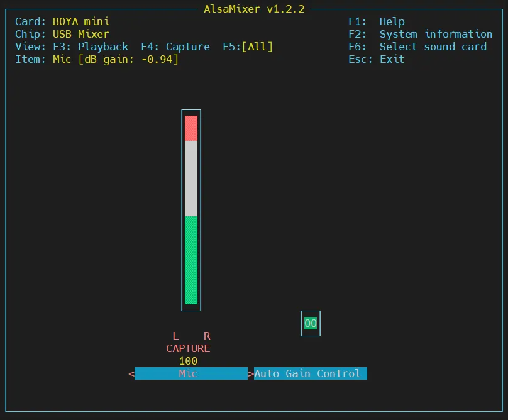The width and height of the screenshot is (508, 420).
Task: Open F2 System information
Action: pyautogui.click(x=420, y=34)
